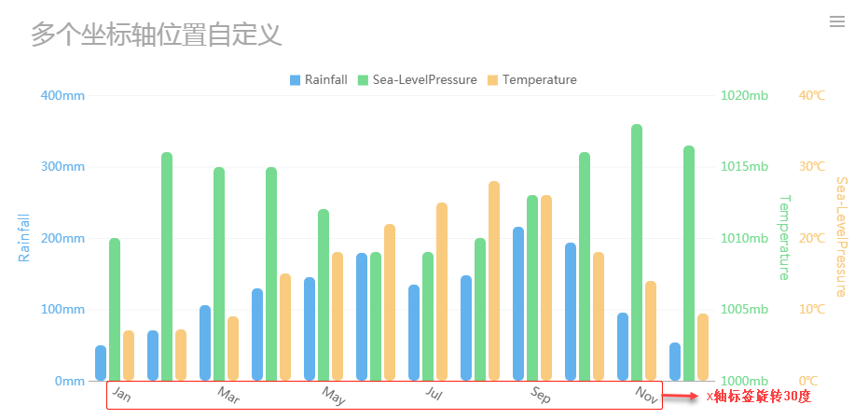
Task: Click the orange Temperature bar above Jan
Action: (x=129, y=356)
